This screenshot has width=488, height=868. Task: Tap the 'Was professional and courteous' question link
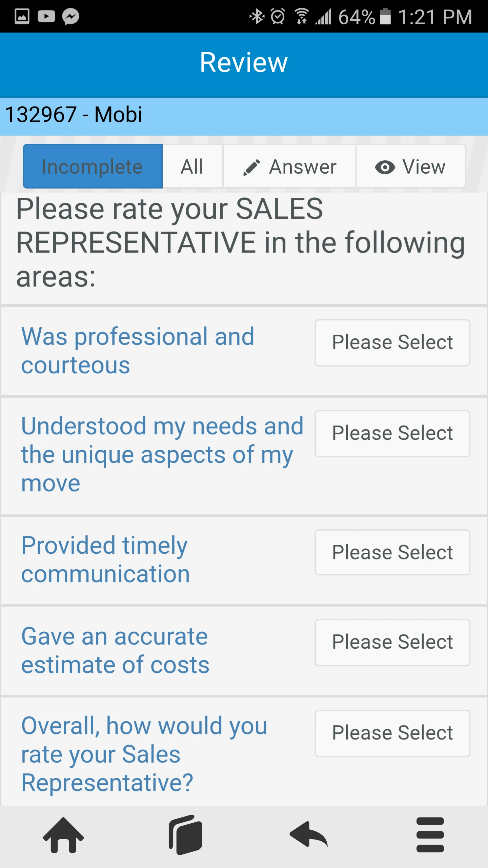pos(138,351)
